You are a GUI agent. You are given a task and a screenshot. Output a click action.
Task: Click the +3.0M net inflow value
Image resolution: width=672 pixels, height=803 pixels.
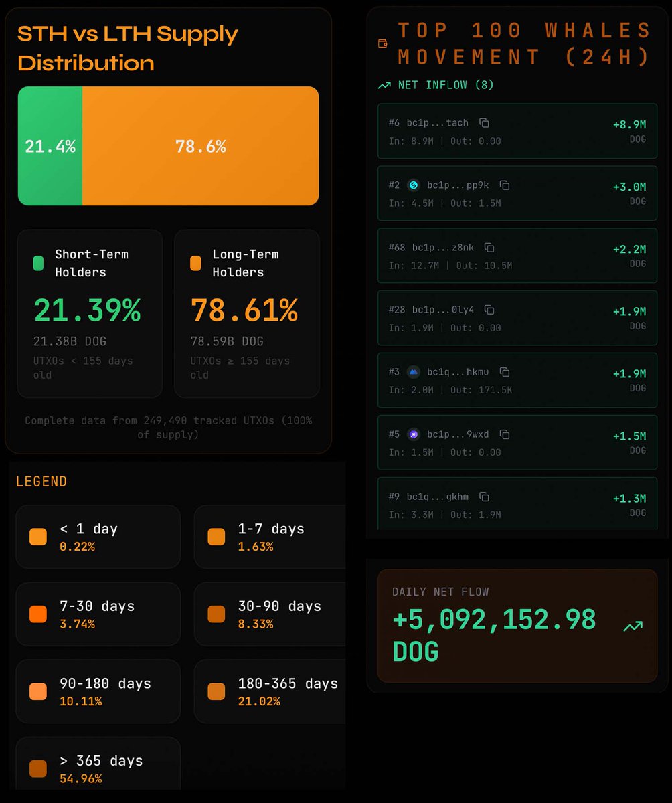point(629,187)
